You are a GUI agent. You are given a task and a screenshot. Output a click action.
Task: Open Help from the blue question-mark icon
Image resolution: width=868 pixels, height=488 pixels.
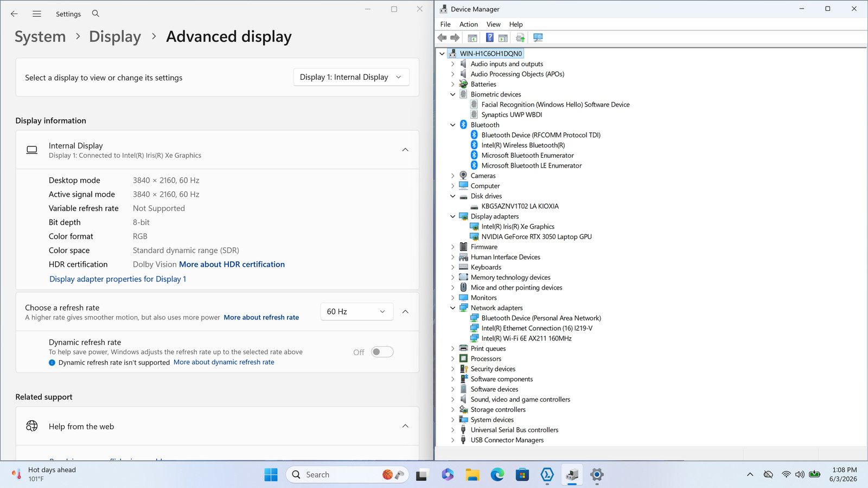[489, 37]
